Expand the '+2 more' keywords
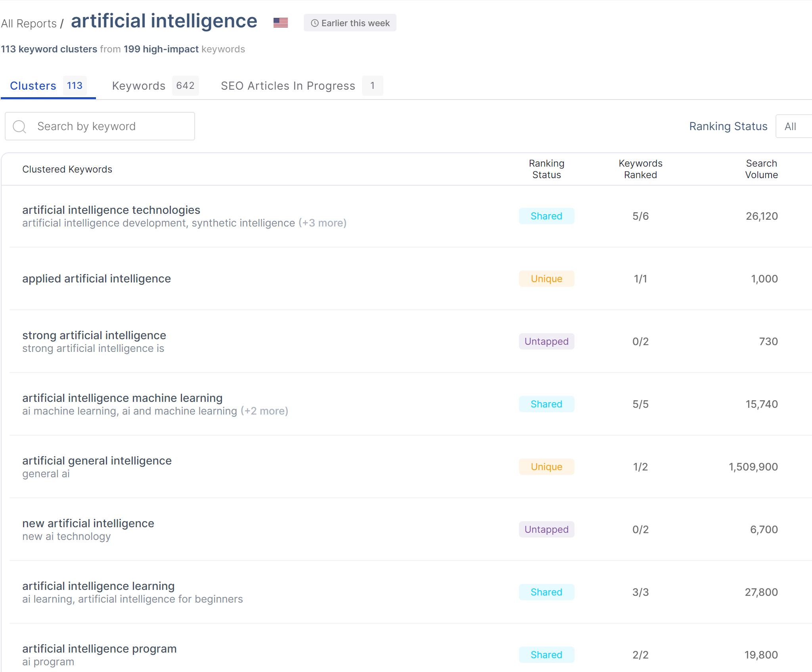Screen dimensions: 812x672 point(264,411)
